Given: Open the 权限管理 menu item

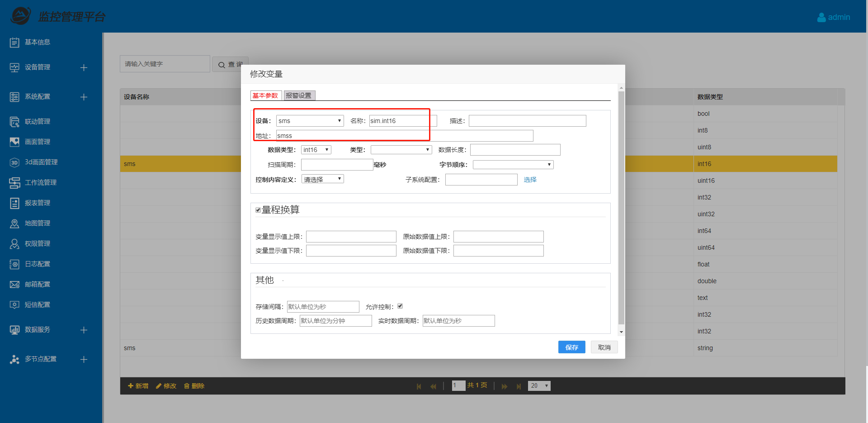Looking at the screenshot, I should pos(38,244).
